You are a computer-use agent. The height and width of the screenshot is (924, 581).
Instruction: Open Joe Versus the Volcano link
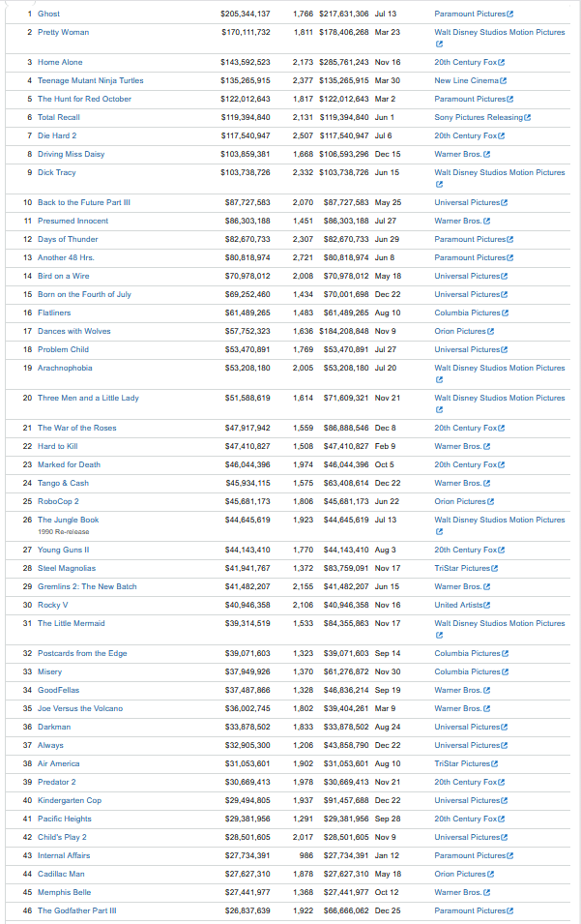[x=80, y=708]
